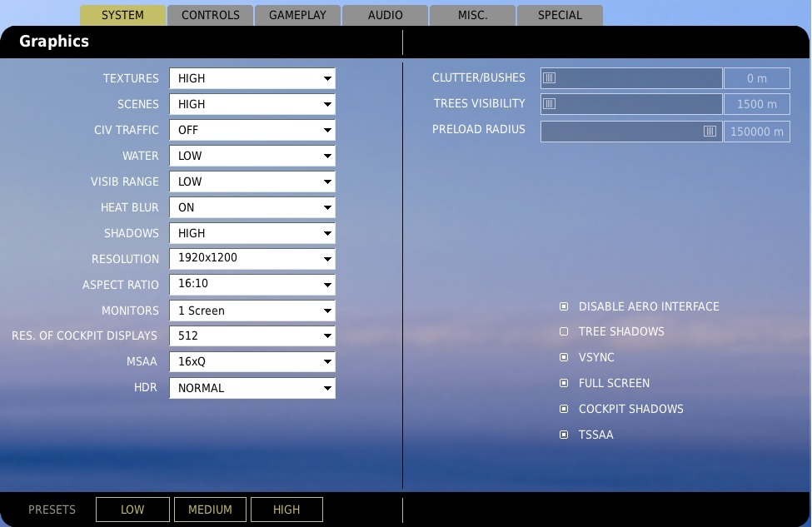This screenshot has width=812, height=527.
Task: Toggle DISABLE AERO INTERFACE checkbox
Action: tap(564, 306)
